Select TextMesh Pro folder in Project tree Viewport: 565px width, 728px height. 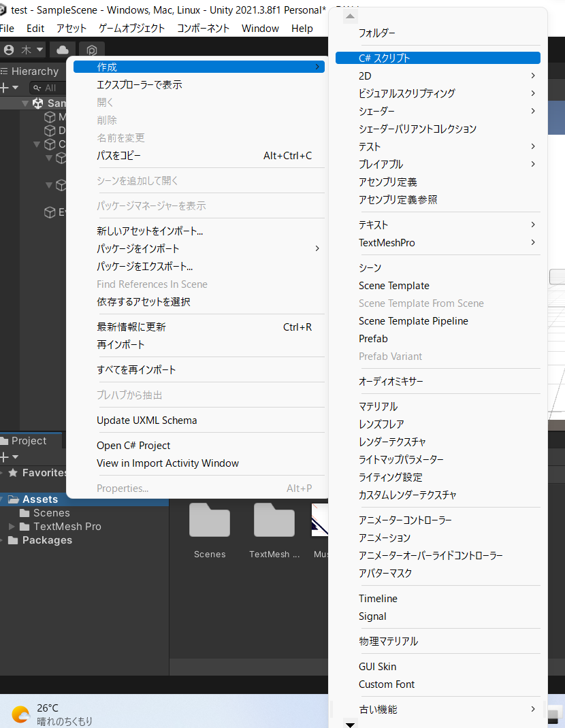pyautogui.click(x=61, y=527)
